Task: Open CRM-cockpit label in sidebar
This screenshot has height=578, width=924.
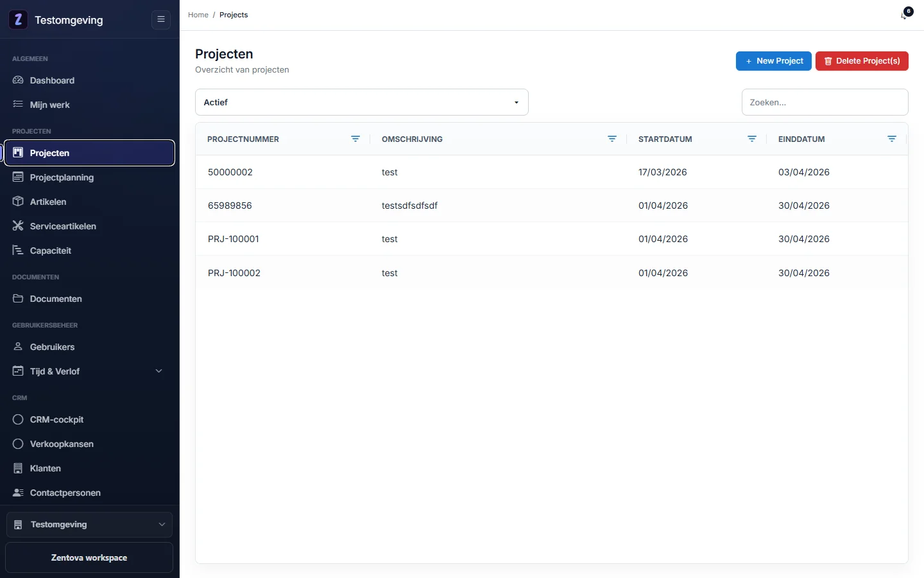Action: tap(57, 419)
